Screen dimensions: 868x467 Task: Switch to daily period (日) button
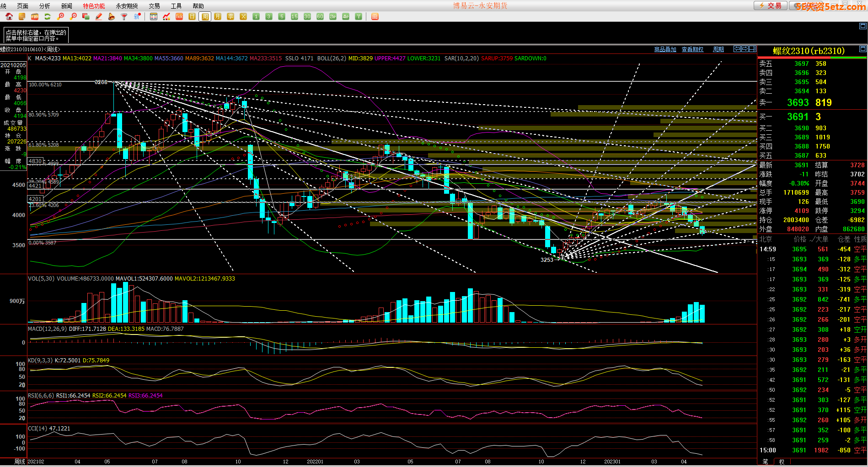(x=192, y=16)
